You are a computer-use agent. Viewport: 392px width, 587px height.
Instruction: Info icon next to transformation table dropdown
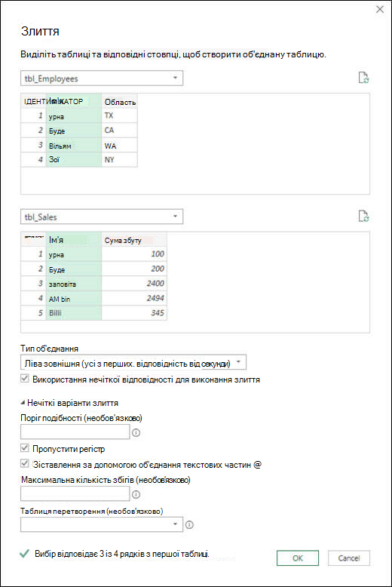pyautogui.click(x=190, y=525)
